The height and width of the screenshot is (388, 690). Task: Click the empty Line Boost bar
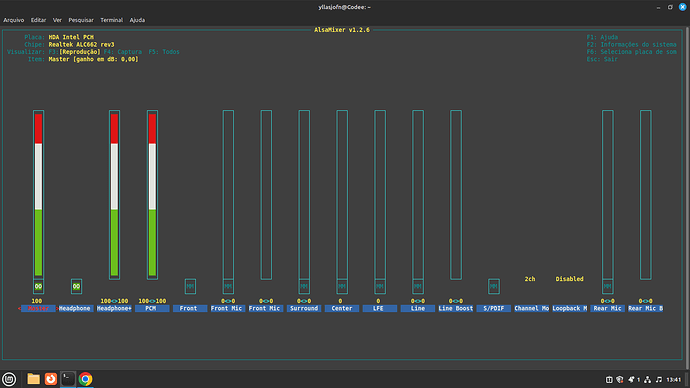(456, 194)
